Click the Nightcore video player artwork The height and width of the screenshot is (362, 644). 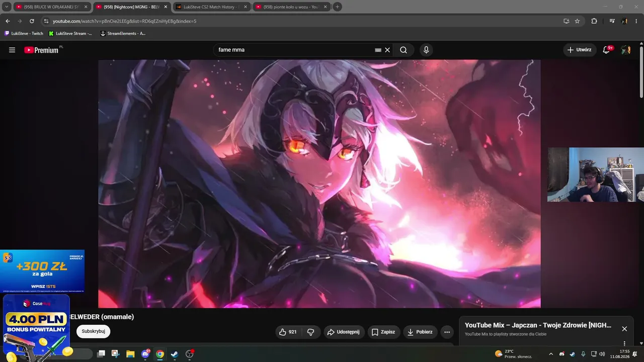pyautogui.click(x=319, y=184)
